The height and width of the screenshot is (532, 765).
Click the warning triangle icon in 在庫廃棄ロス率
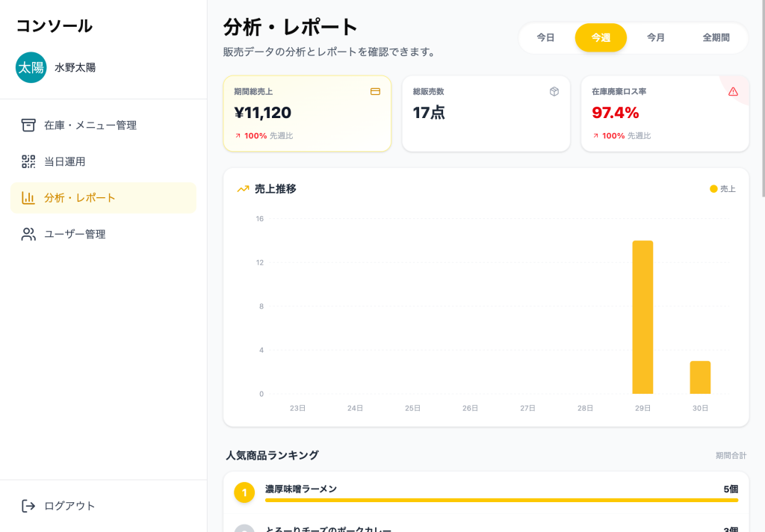pyautogui.click(x=733, y=92)
